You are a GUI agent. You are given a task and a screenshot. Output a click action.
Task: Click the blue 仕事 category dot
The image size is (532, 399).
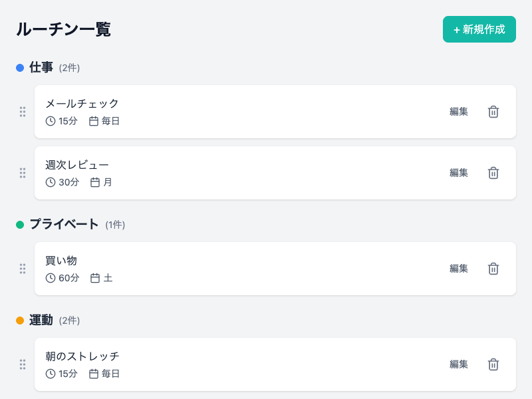coord(20,68)
